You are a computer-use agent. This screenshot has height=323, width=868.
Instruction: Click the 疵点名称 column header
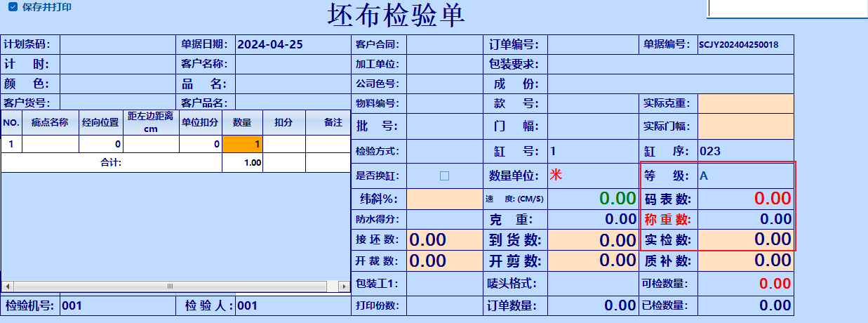(49, 123)
